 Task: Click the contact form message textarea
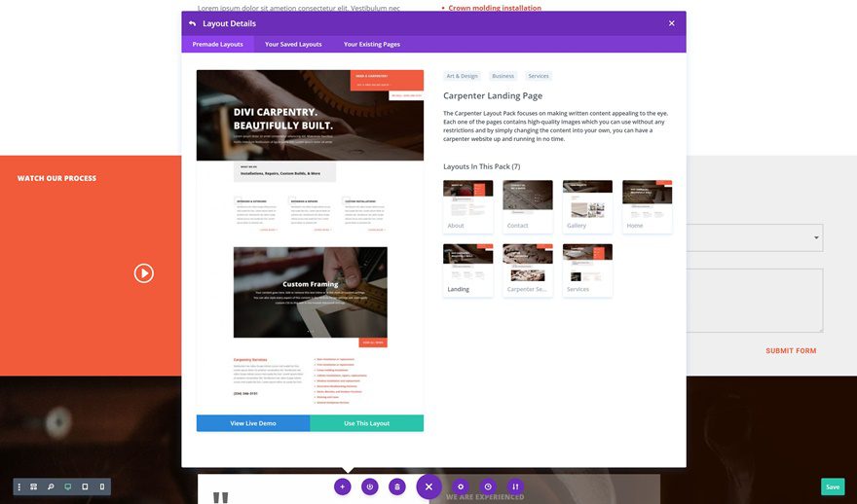755,301
